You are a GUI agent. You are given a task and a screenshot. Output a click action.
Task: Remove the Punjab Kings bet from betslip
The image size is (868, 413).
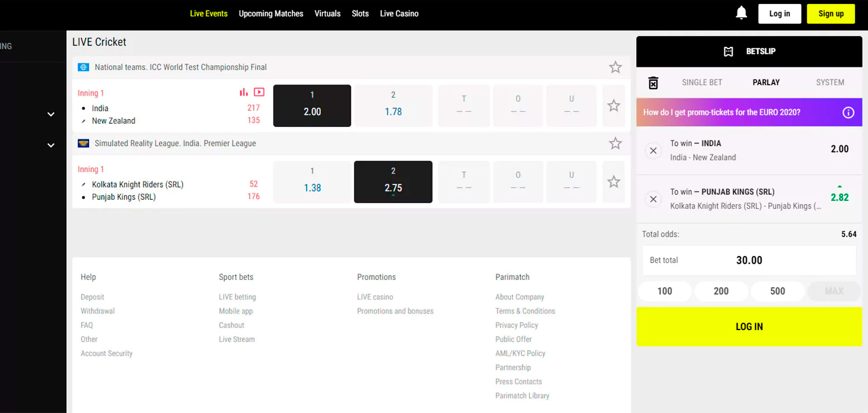click(x=654, y=199)
